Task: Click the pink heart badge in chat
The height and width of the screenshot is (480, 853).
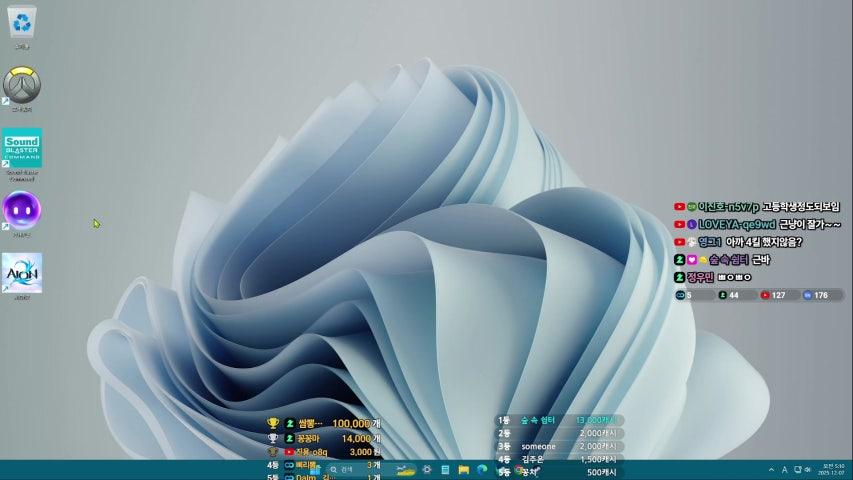Action: (x=691, y=260)
